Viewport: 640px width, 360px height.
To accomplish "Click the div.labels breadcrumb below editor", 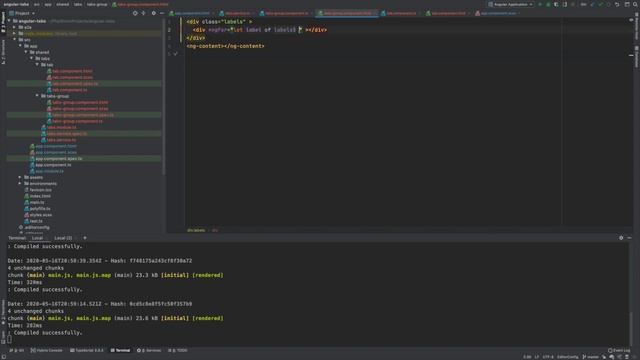I will (196, 230).
